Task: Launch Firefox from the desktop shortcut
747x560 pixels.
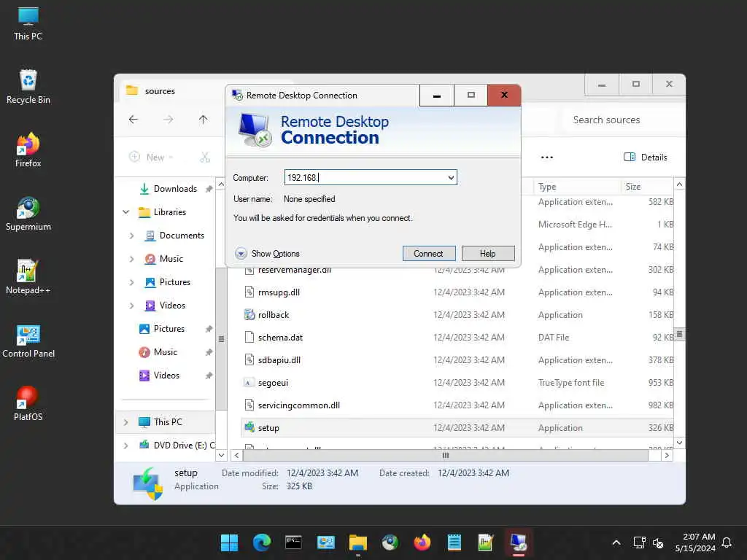Action: click(28, 150)
